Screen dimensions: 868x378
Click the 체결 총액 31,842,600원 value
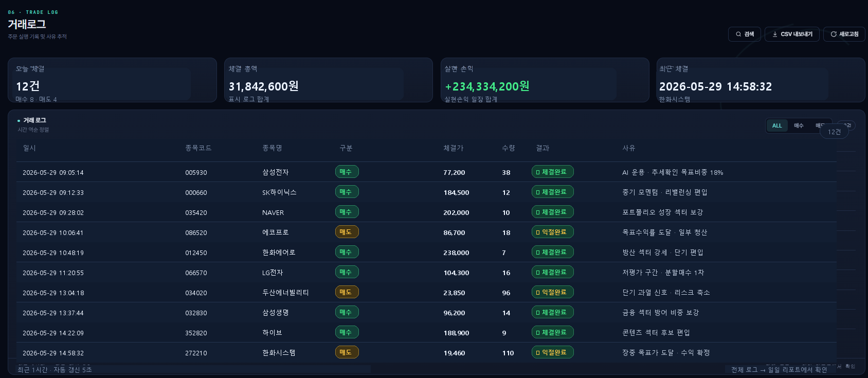[x=264, y=86]
